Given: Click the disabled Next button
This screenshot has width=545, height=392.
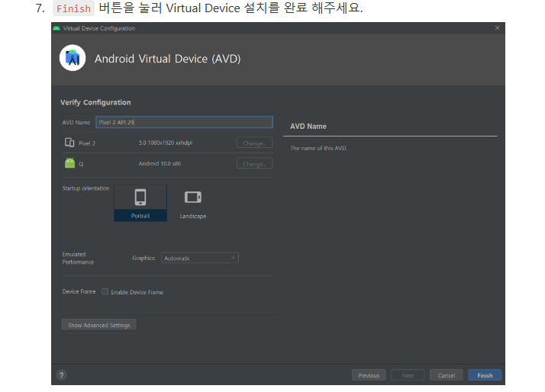Looking at the screenshot, I should pos(408,375).
